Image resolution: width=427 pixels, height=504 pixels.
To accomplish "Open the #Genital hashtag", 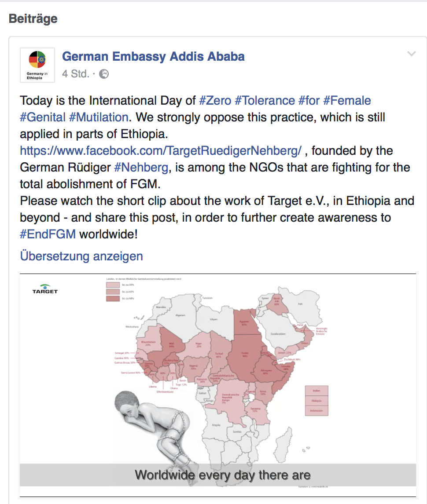I will pos(43,117).
